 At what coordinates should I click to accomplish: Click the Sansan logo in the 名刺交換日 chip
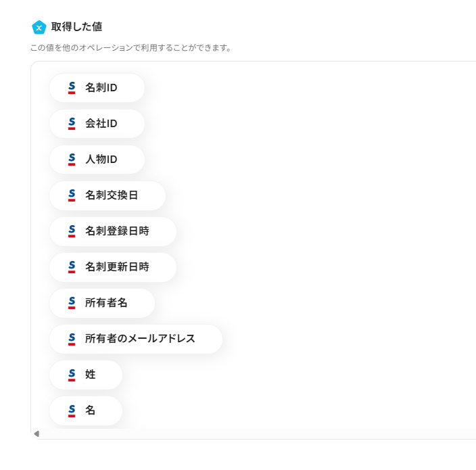tap(72, 195)
